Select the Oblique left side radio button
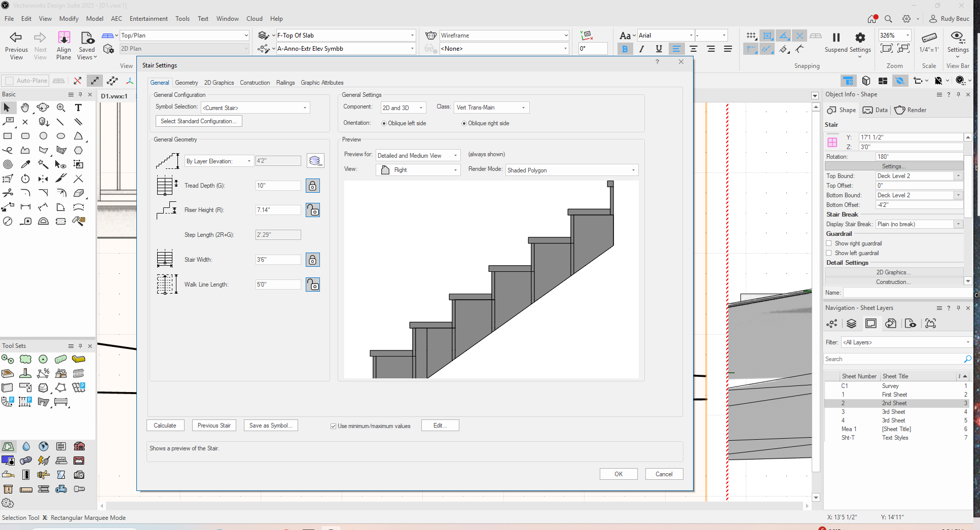The height and width of the screenshot is (530, 980). [384, 123]
